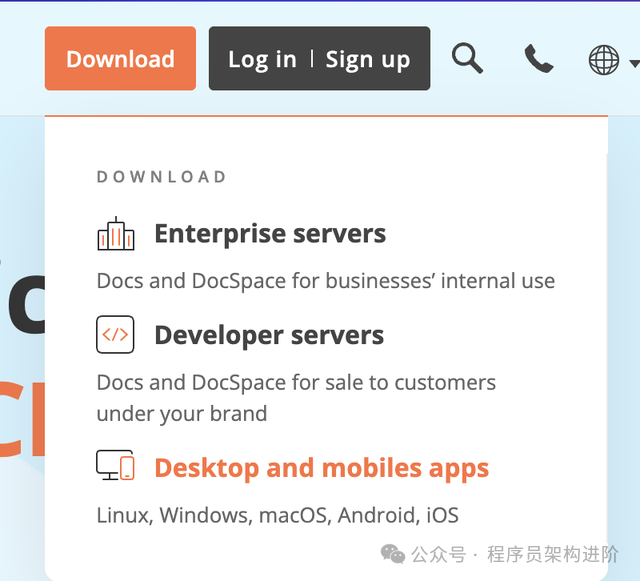Click "Linux, Windows, macOS, Android, iOS" text
640x581 pixels.
pos(278,515)
